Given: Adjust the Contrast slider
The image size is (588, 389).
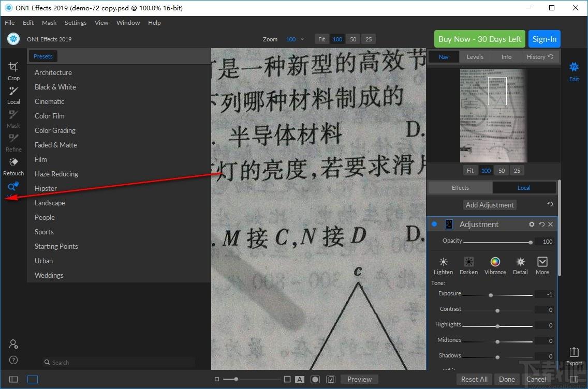Looking at the screenshot, I should [497, 310].
